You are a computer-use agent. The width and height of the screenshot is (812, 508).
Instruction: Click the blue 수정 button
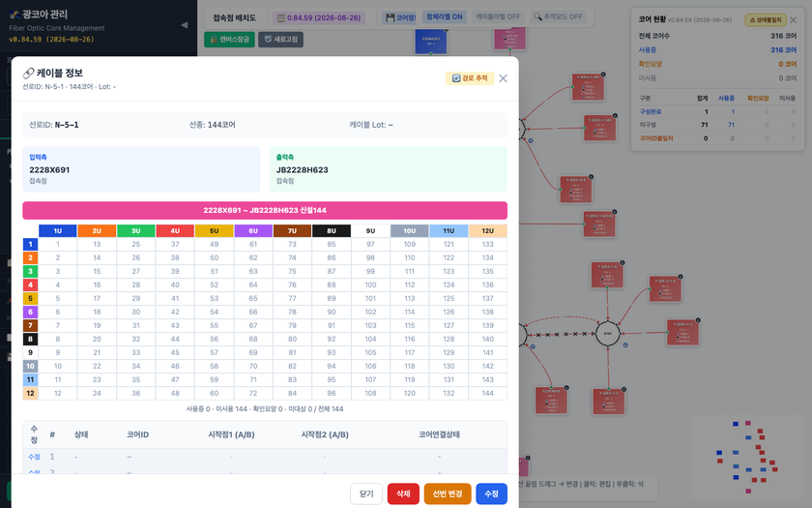491,493
